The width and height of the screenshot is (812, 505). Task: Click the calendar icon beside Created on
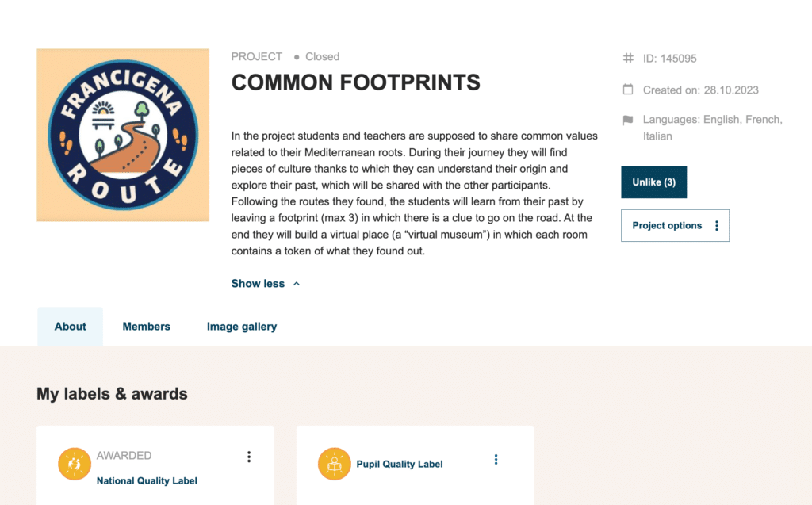(628, 90)
